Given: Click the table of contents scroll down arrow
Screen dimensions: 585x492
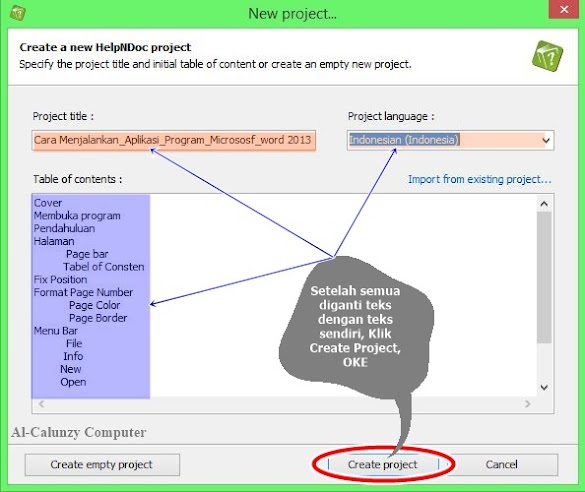Looking at the screenshot, I should coord(544,388).
